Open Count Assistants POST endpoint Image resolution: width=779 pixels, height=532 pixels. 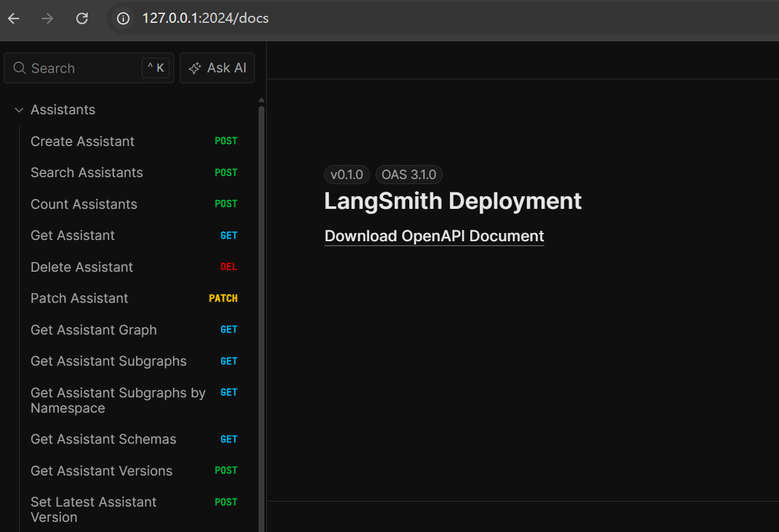coord(84,204)
